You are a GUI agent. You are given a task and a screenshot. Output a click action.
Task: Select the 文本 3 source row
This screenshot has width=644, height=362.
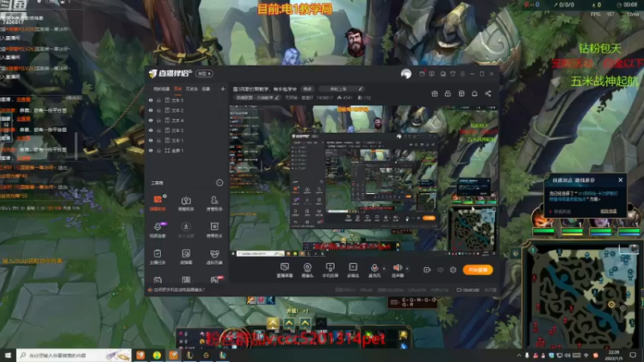coord(187,130)
